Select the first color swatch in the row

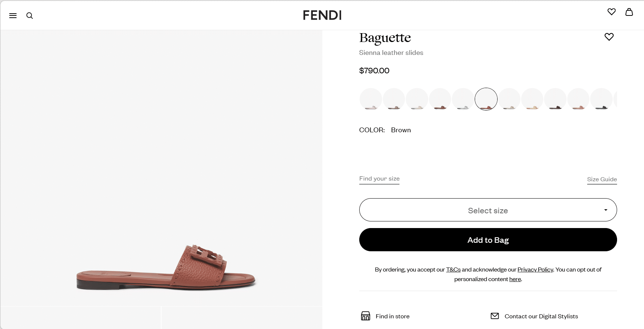pos(371,99)
